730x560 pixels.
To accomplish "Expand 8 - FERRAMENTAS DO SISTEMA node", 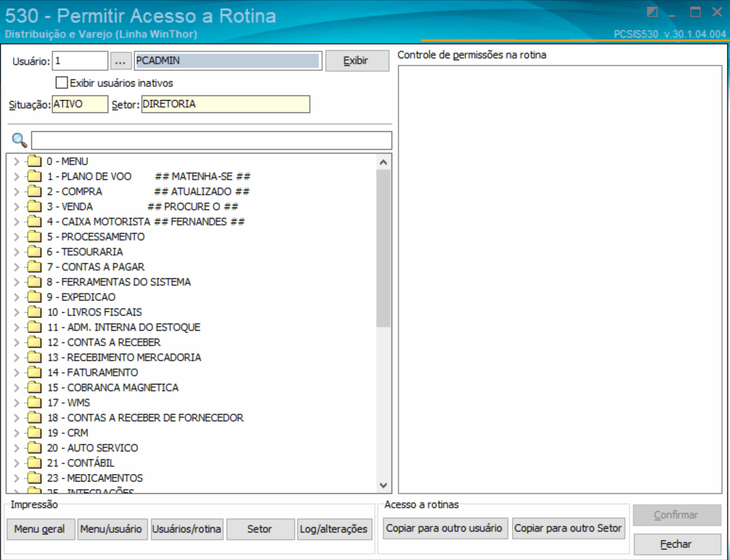I will (17, 282).
